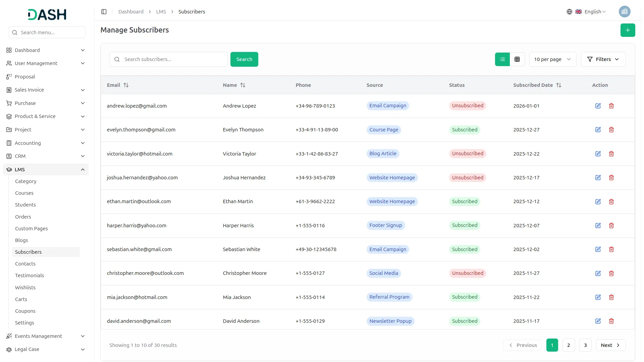Delete Mia Jackson subscriber row
644x362 pixels.
[611, 297]
